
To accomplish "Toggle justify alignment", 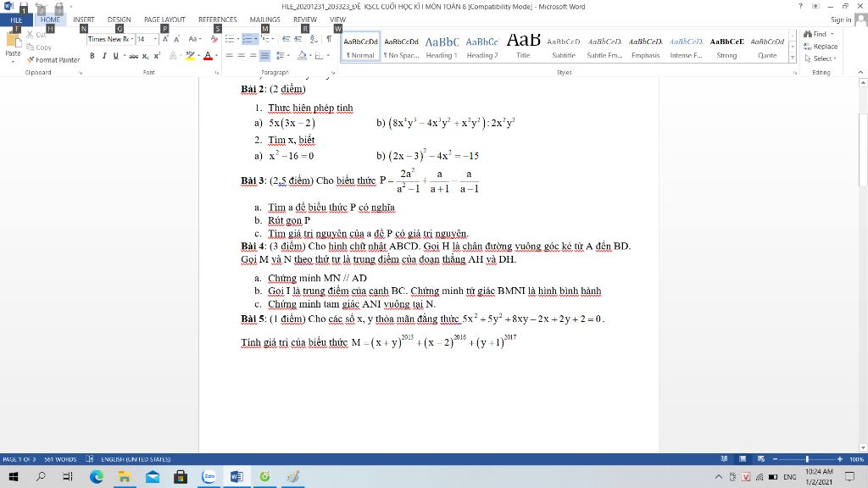I will coord(264,56).
